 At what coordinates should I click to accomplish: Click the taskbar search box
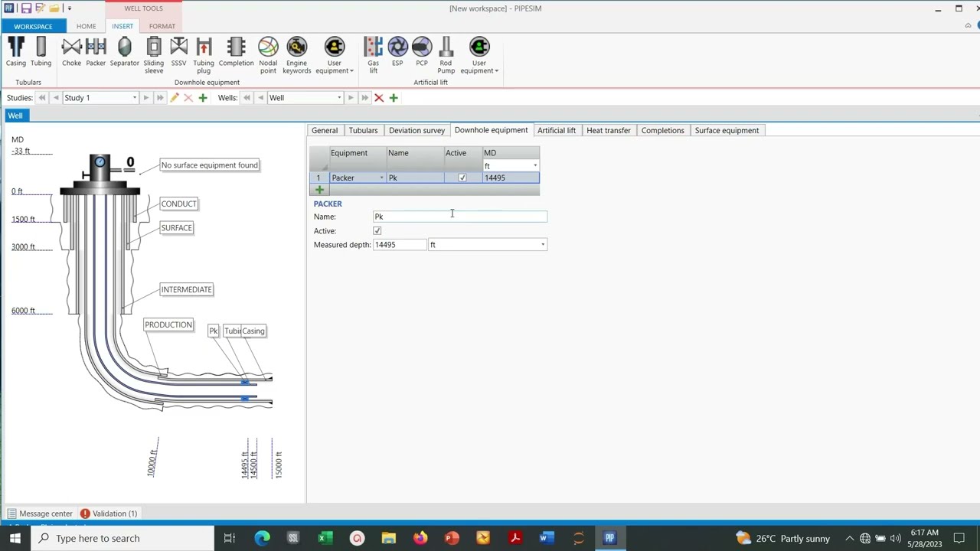(122, 538)
